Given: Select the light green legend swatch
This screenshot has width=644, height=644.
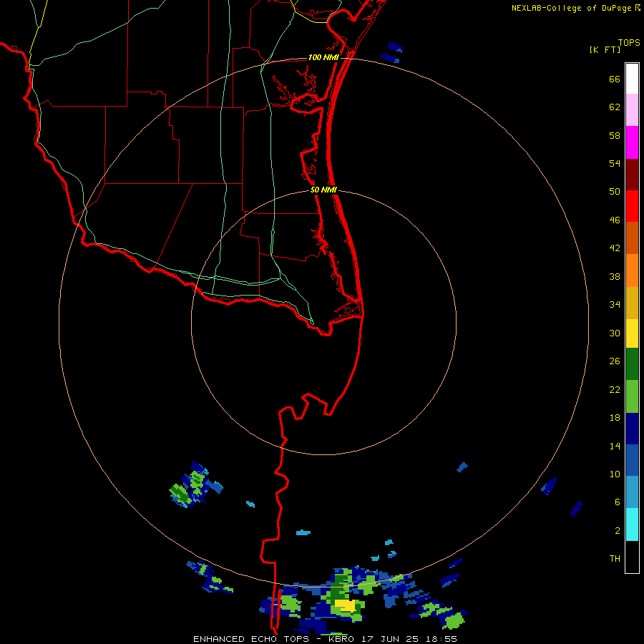Looking at the screenshot, I should coord(632,396).
